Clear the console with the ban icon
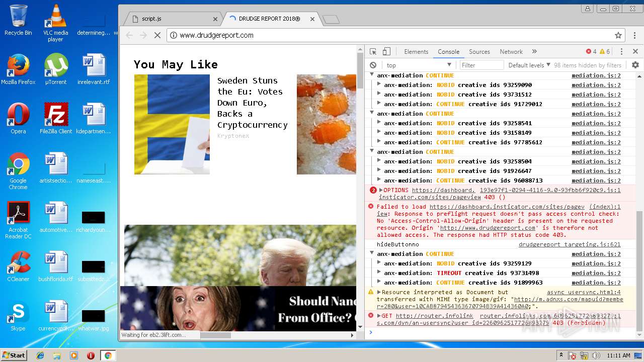Viewport: 644px width, 362px height. [x=373, y=65]
